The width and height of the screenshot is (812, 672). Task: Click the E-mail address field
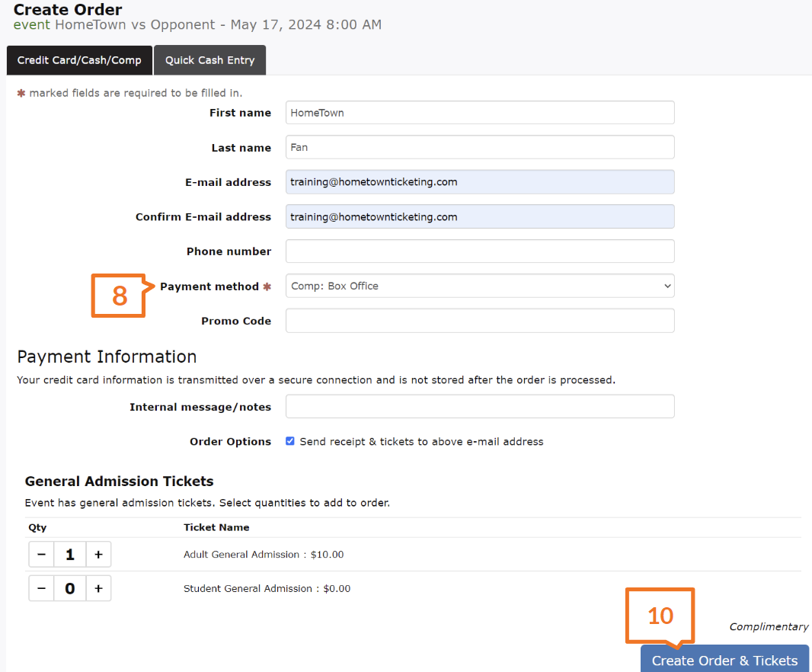click(480, 182)
